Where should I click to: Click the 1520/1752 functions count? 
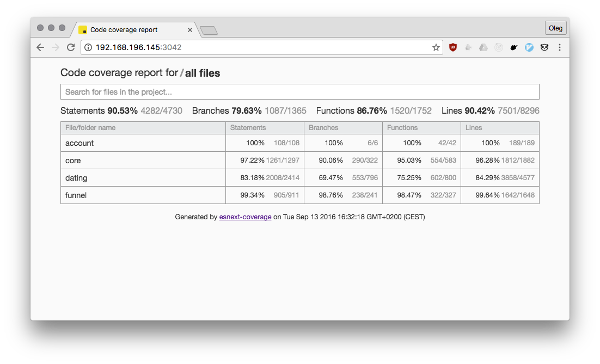[411, 111]
